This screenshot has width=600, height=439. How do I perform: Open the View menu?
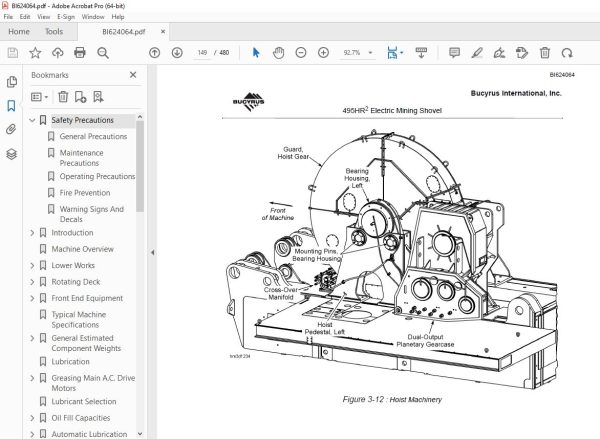[44, 17]
